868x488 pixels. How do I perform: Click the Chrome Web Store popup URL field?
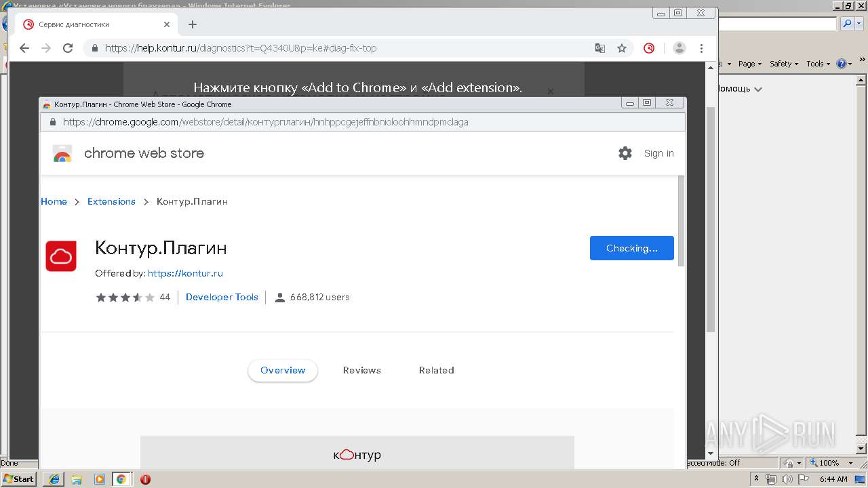pyautogui.click(x=363, y=122)
